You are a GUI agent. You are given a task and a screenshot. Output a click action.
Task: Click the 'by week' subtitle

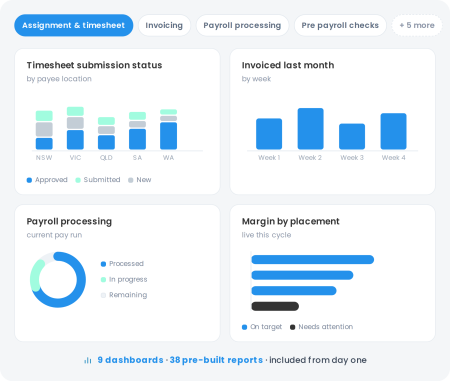pyautogui.click(x=256, y=79)
